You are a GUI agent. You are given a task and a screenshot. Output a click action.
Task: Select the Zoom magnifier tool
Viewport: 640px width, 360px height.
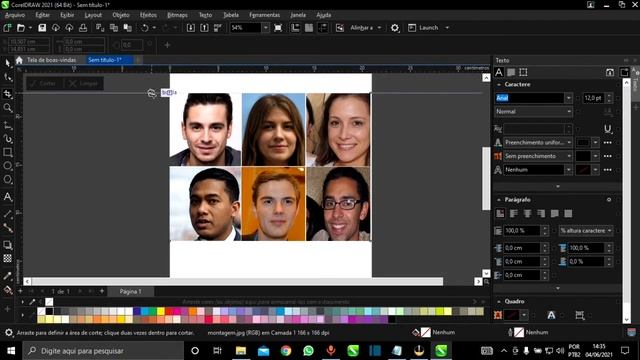[x=7, y=108]
